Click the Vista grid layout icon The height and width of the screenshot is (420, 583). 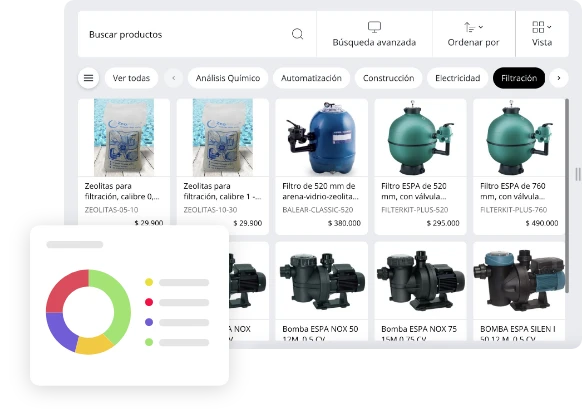538,27
